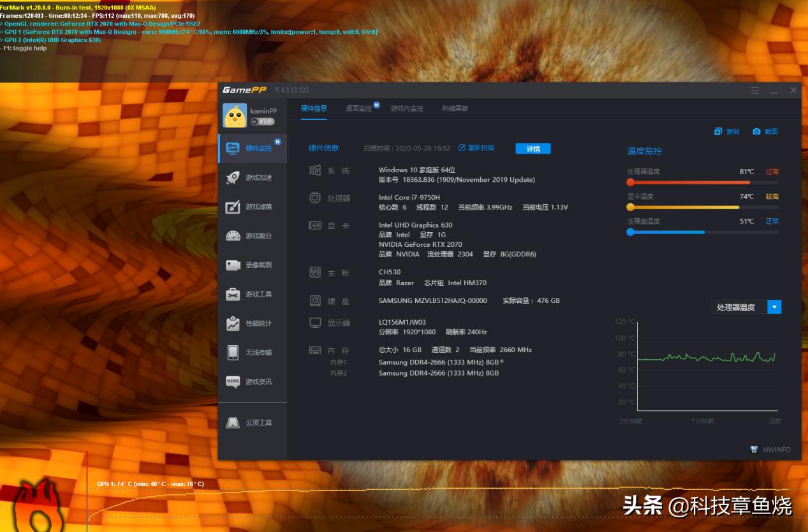
Task: Open the 游戏跑分 gauge icon
Action: tap(233, 236)
